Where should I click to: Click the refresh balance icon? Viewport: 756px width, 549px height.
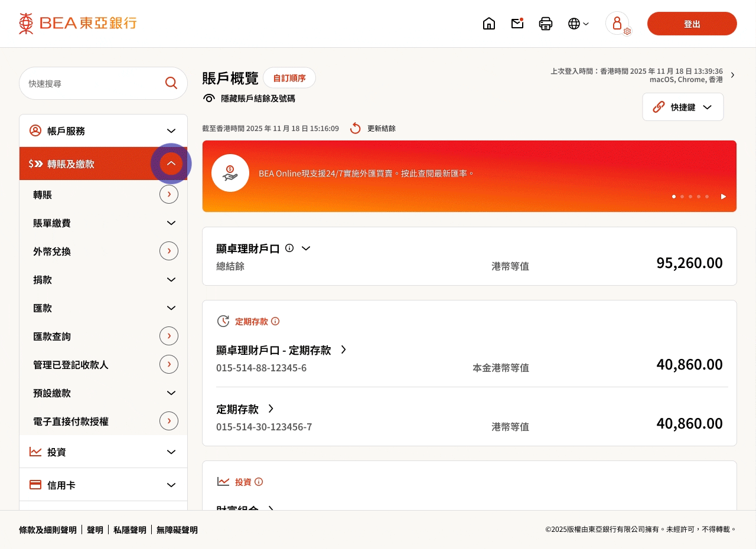(x=355, y=128)
